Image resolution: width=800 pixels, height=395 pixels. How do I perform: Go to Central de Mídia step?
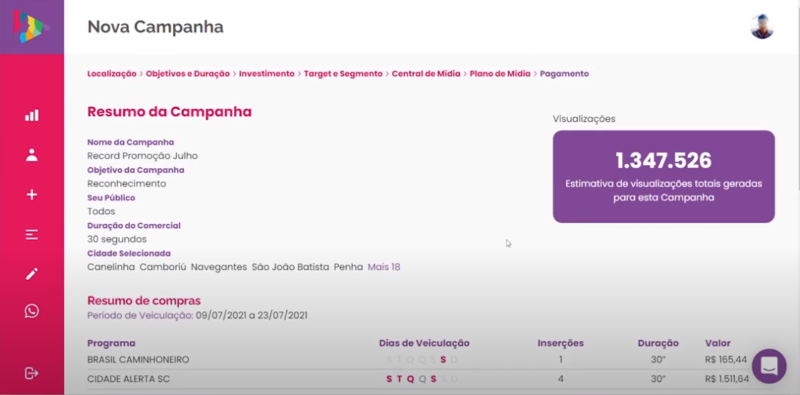(426, 73)
